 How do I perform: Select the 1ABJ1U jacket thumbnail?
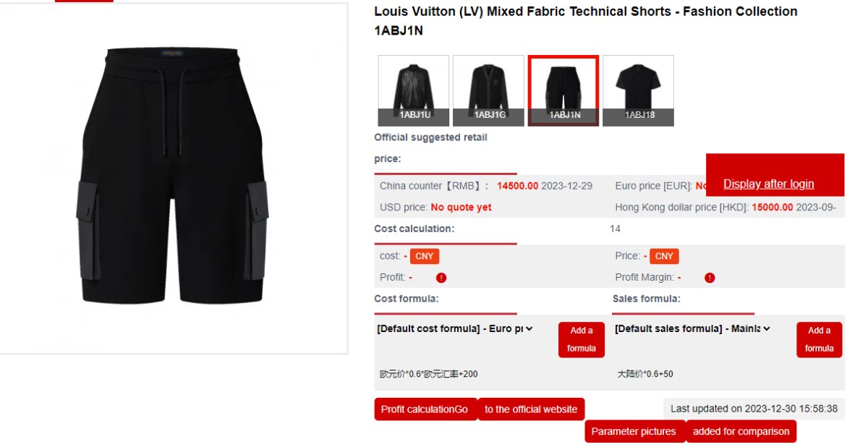(x=414, y=90)
